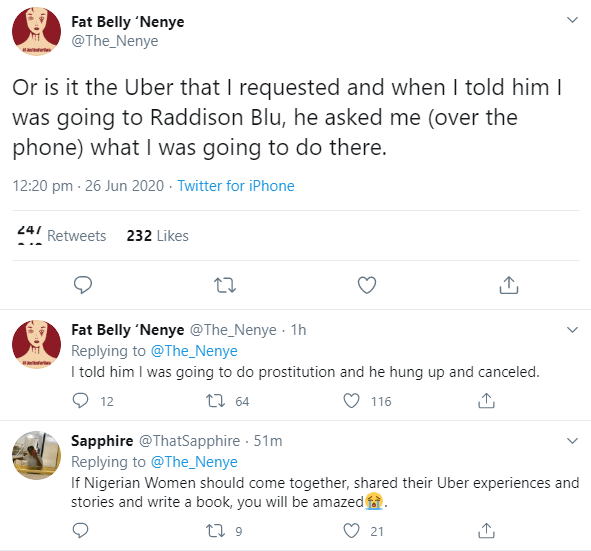Viewport: 591px width, 551px height.
Task: Retweet the reply with 64 retweets
Action: click(x=216, y=401)
